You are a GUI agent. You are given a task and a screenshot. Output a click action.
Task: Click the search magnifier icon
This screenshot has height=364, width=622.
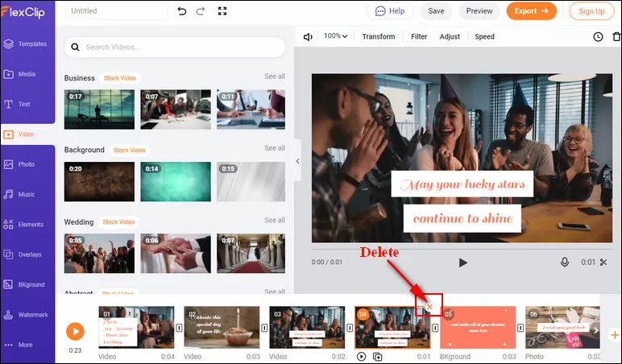(75, 48)
